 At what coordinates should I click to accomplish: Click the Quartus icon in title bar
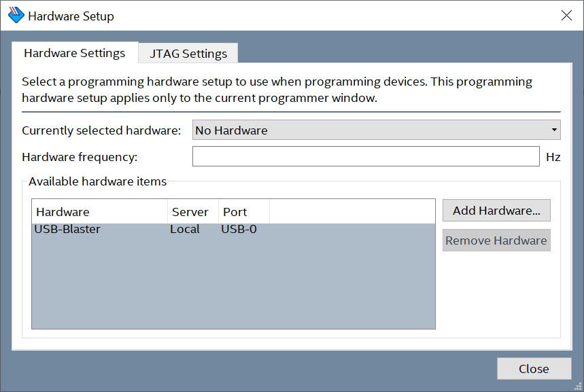pos(16,16)
